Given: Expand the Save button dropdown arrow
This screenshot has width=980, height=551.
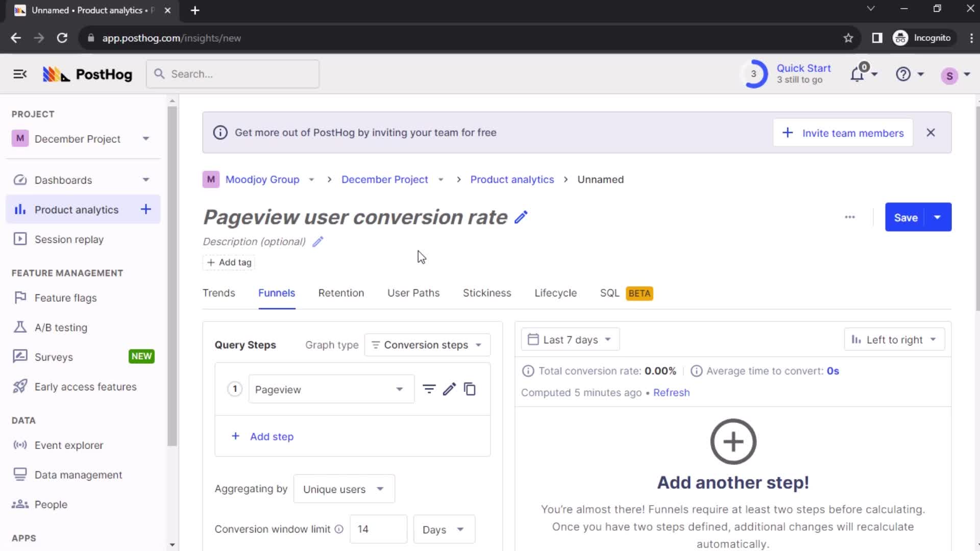Looking at the screenshot, I should coord(938,217).
